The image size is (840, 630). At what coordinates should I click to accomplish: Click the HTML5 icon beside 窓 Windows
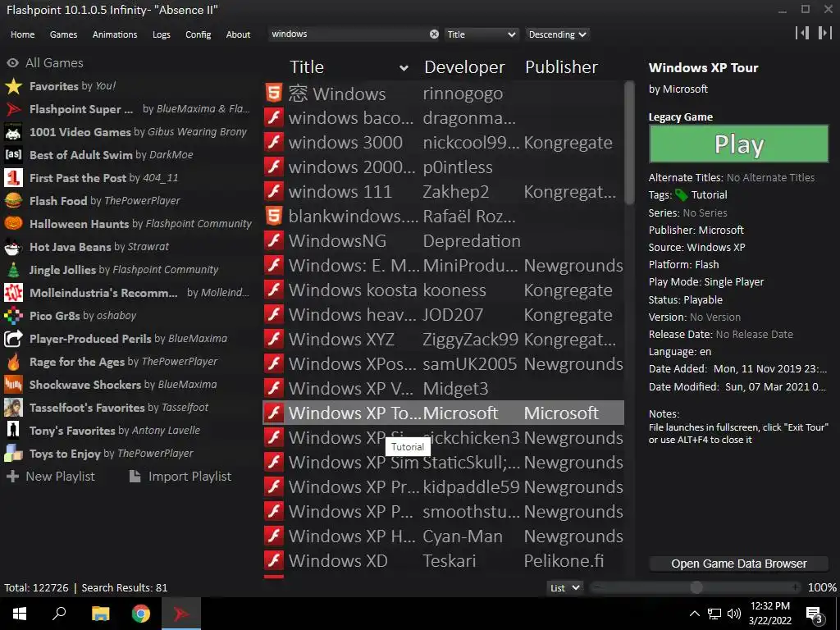(x=274, y=94)
